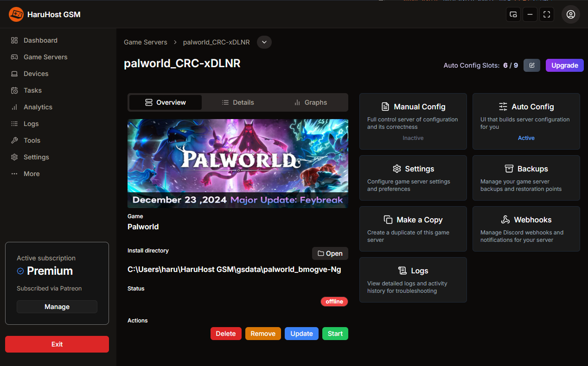Click the Dashboard grid icon
This screenshot has height=366, width=588.
14,40
